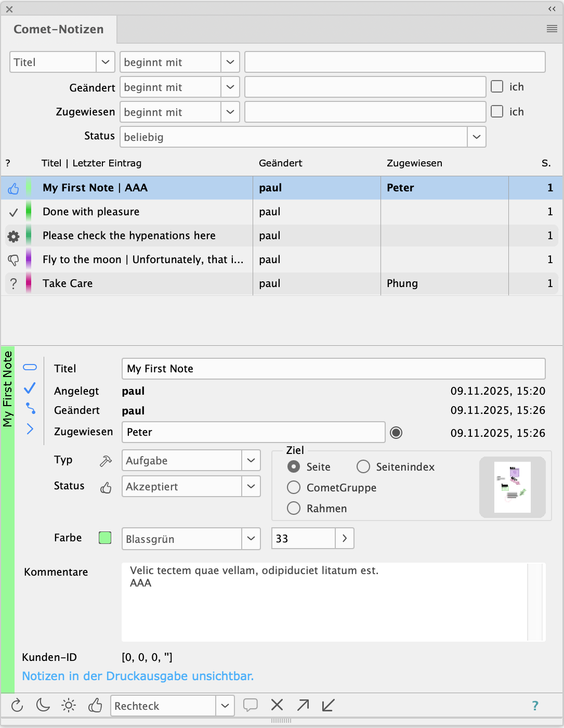Click the X delete icon in bottom toolbar

[277, 705]
